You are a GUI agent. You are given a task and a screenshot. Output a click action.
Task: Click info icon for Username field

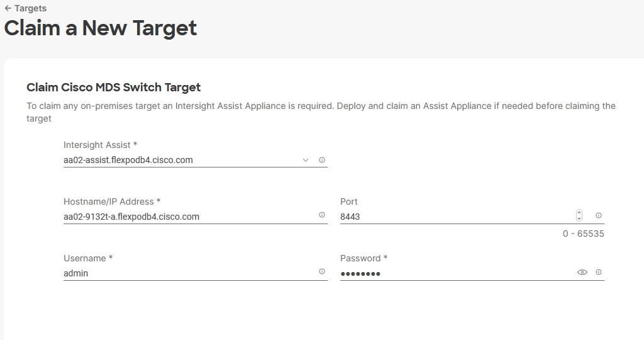[322, 271]
